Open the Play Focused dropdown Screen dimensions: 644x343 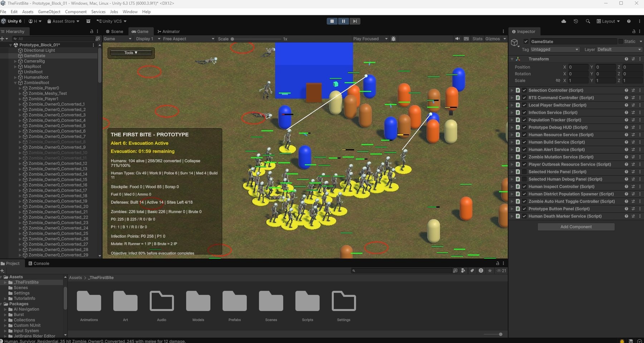coord(370,39)
